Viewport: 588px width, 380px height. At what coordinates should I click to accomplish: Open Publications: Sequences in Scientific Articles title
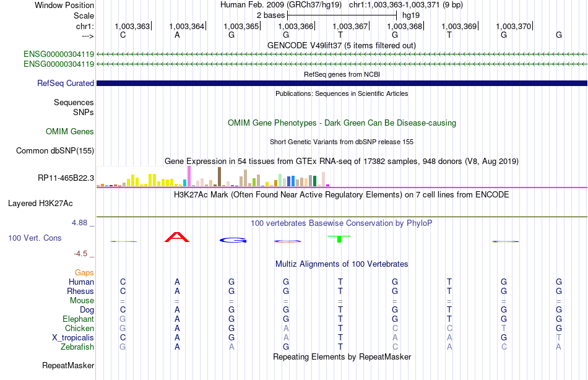[342, 93]
